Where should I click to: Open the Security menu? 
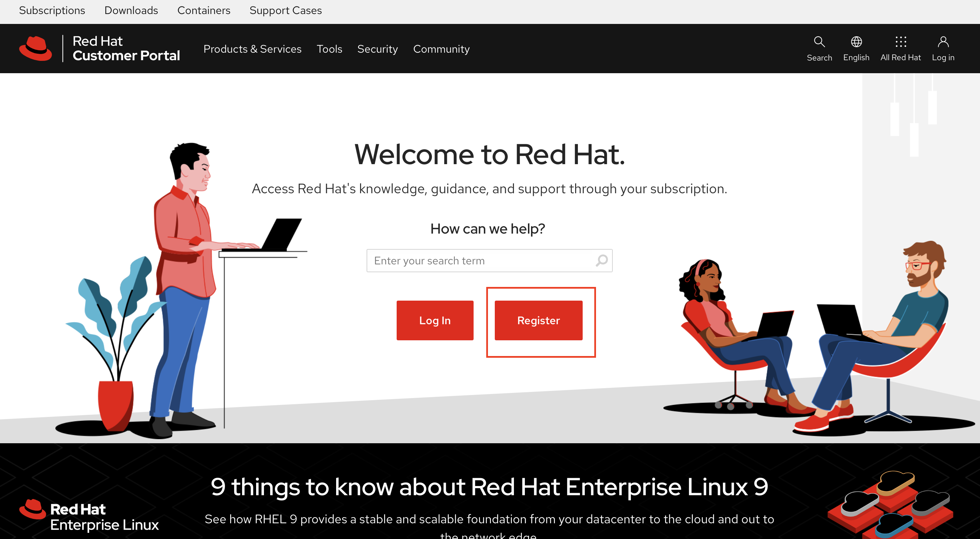(377, 49)
